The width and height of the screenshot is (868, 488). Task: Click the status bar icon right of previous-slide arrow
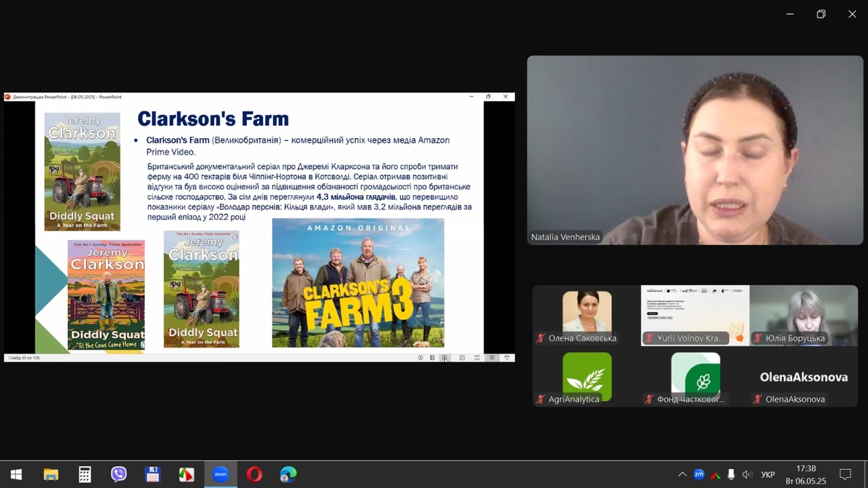tap(433, 358)
